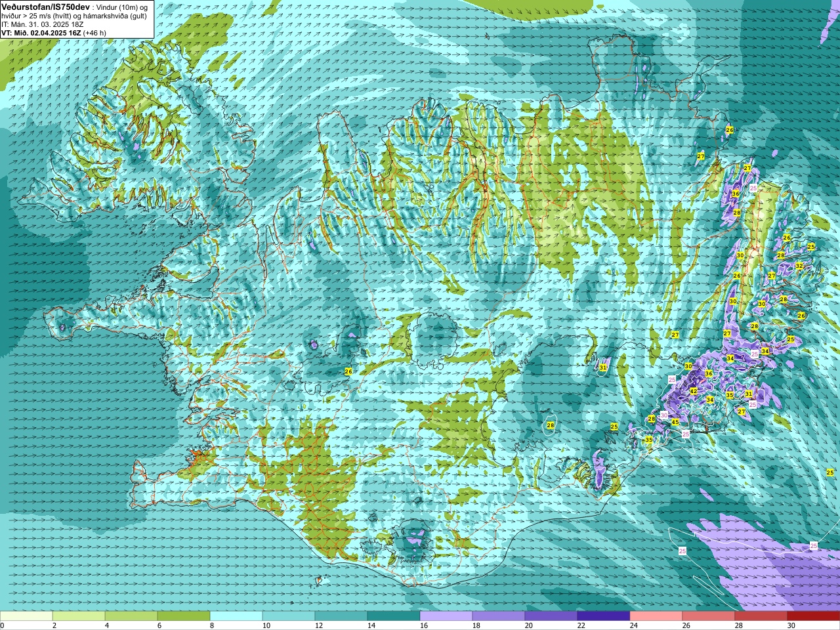Click the white-boxed pink "30" contour label
This screenshot has height=630, width=840.
(x=664, y=415)
